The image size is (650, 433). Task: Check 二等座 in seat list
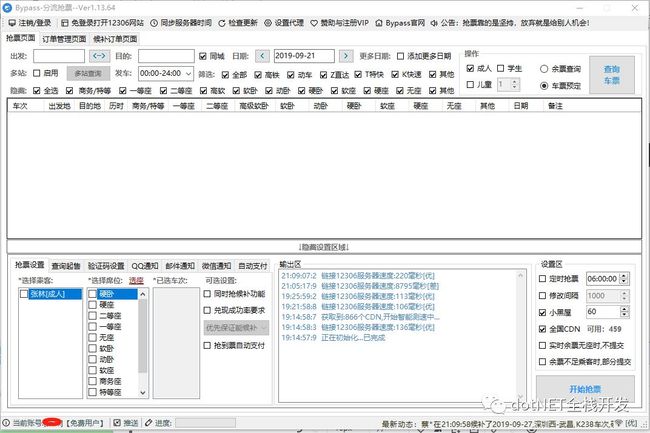(92, 316)
